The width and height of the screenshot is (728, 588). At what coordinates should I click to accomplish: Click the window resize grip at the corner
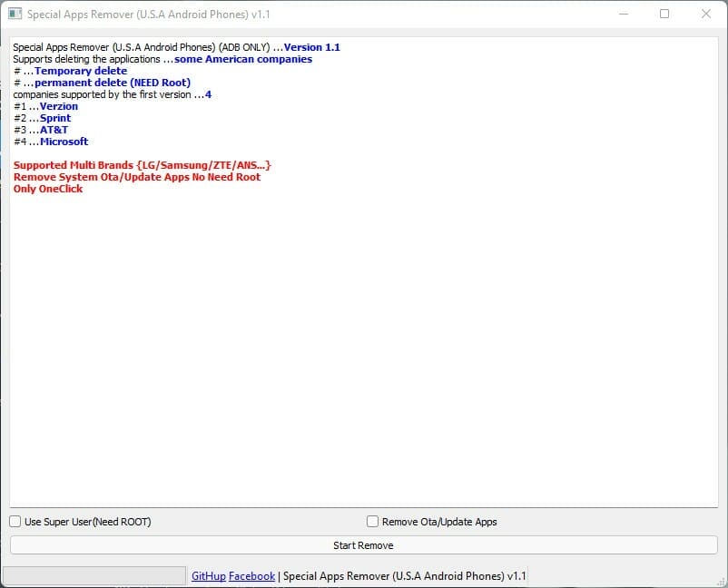(721, 582)
